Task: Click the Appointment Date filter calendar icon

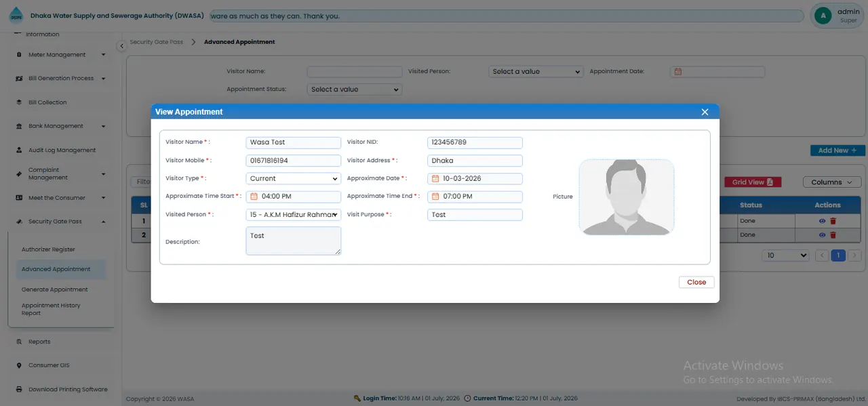Action: click(677, 71)
